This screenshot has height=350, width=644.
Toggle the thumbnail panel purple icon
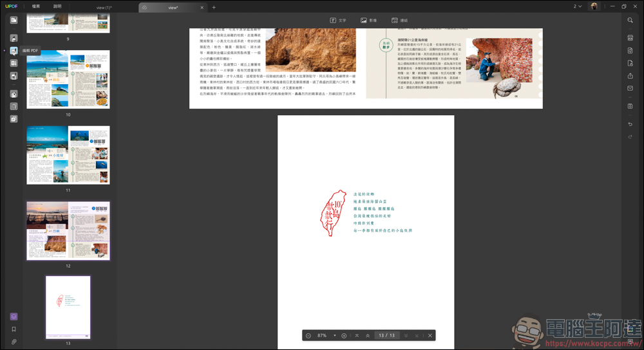(14, 317)
